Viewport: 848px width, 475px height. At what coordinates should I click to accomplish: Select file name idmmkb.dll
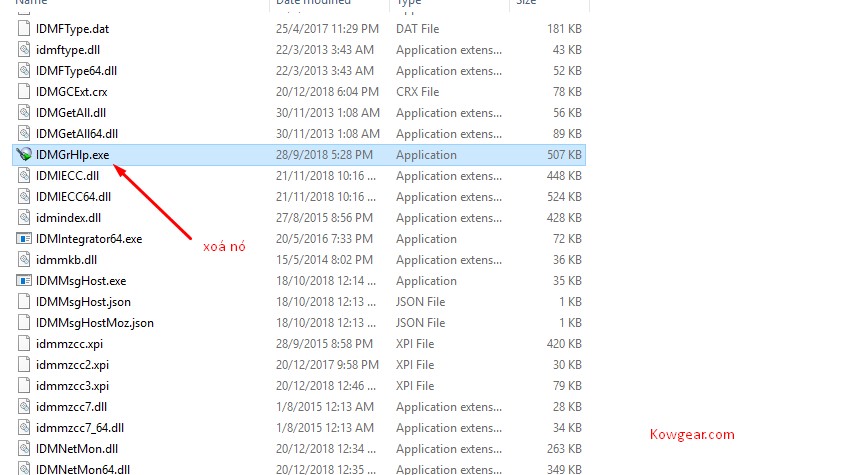[x=67, y=260]
